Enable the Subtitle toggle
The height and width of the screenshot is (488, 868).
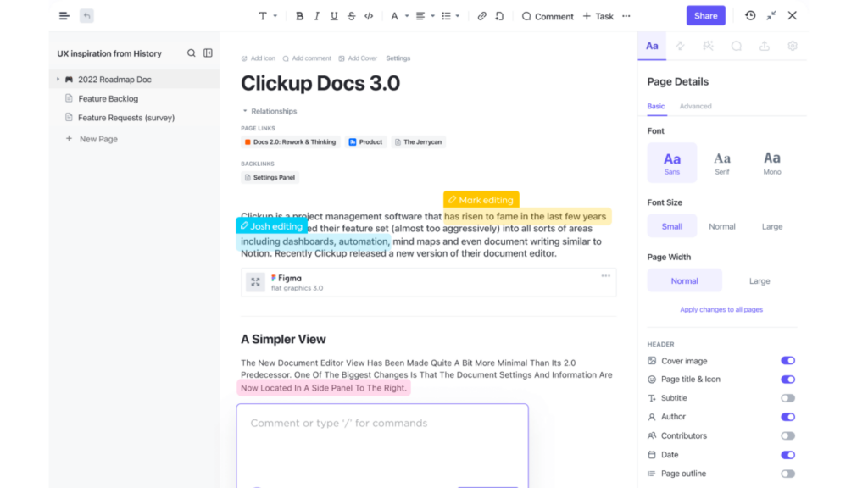[787, 398]
